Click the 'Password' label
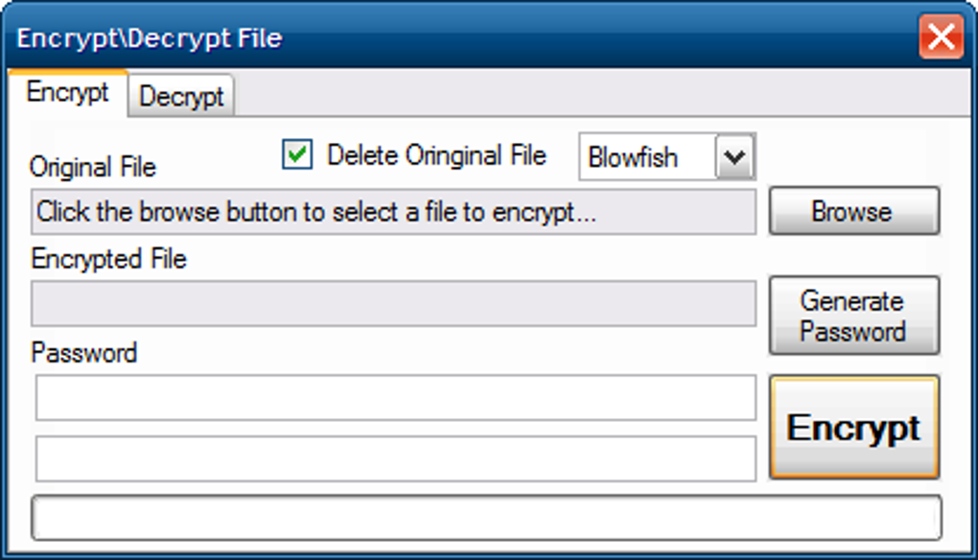 click(x=83, y=353)
